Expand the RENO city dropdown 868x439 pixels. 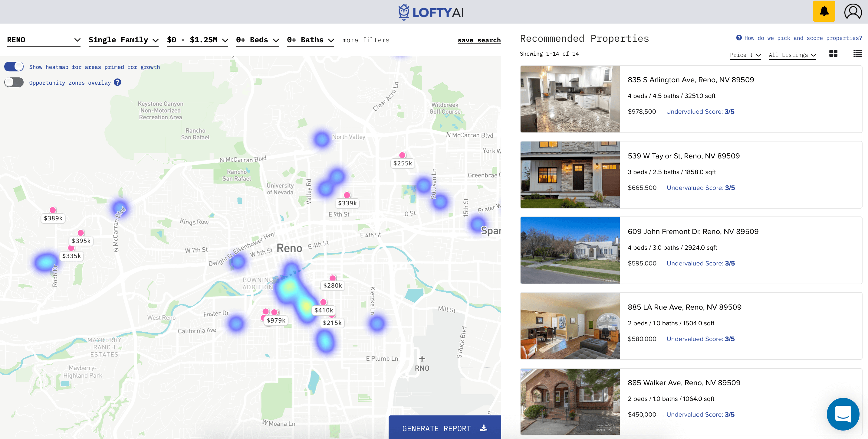tap(44, 40)
